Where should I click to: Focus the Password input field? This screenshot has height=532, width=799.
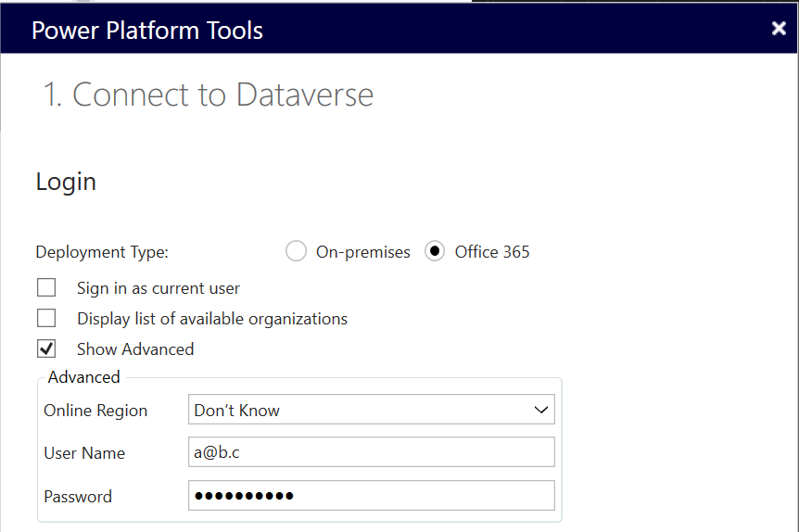tap(372, 495)
